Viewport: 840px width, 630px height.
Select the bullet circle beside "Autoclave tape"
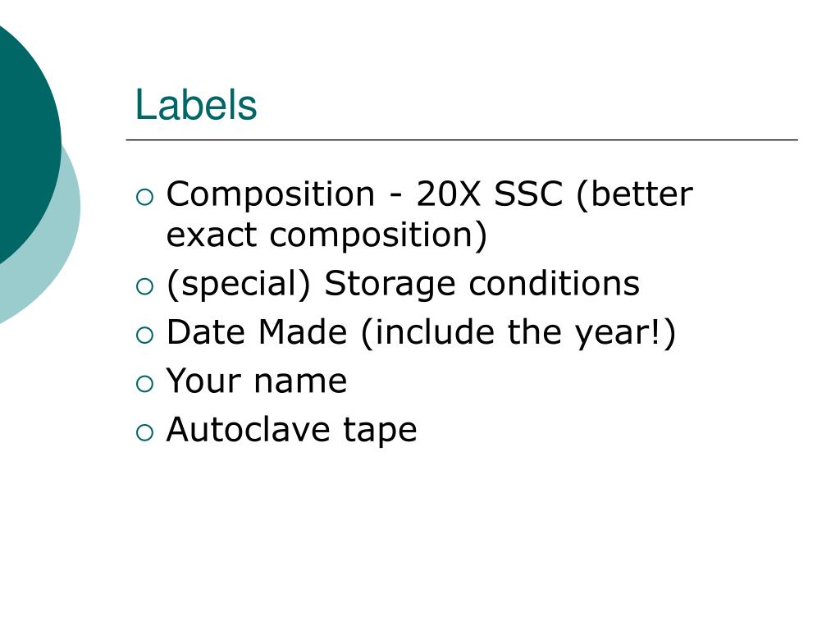[x=144, y=432]
